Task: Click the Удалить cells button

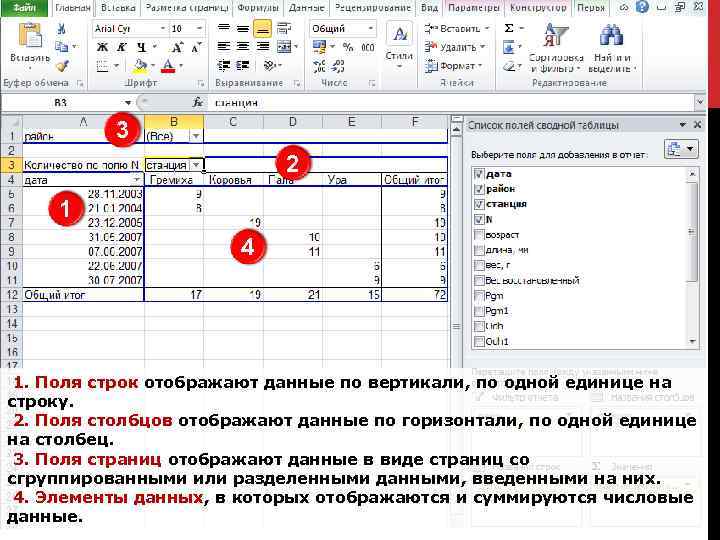Action: [x=455, y=47]
